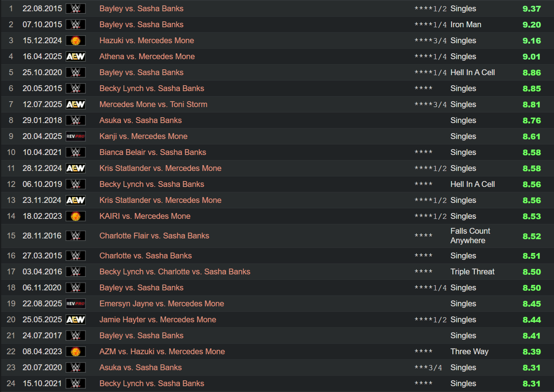Click the 8.44 rating value
Viewport: 554px width, 392px height.
[x=531, y=320]
